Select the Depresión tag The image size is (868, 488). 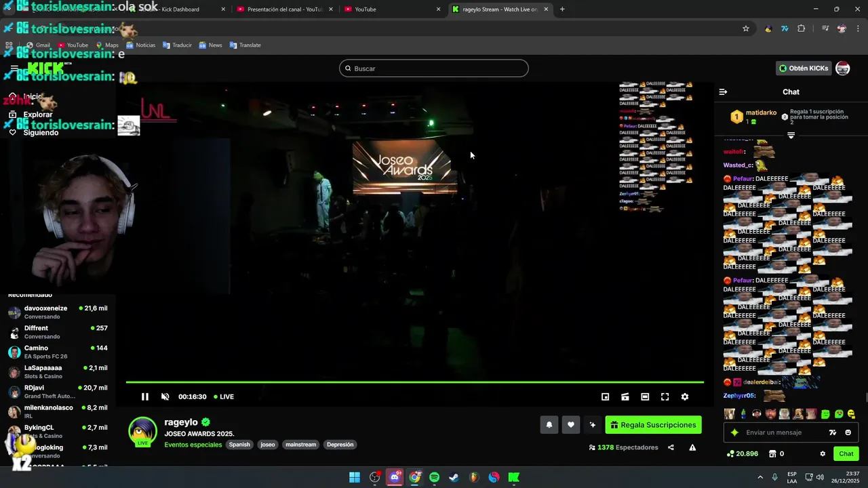click(x=340, y=445)
